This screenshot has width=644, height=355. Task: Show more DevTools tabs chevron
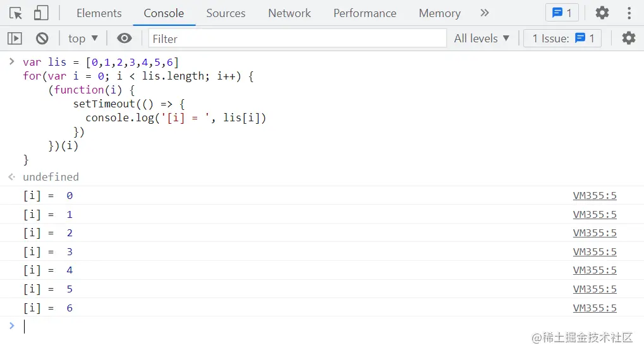[485, 13]
